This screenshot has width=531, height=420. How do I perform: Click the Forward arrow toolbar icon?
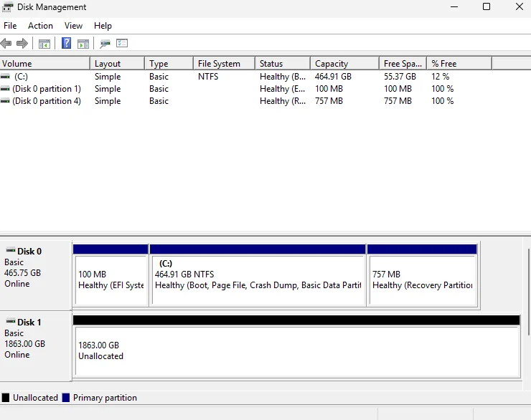click(x=22, y=43)
